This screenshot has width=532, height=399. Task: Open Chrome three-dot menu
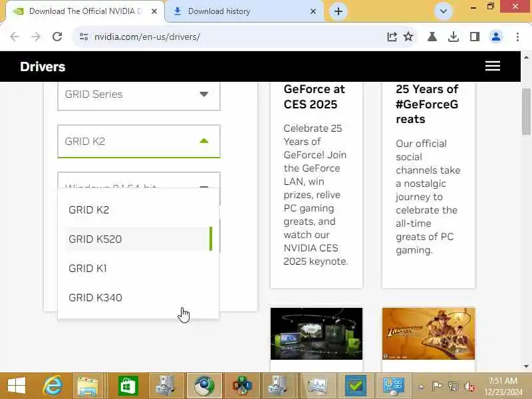pos(517,37)
